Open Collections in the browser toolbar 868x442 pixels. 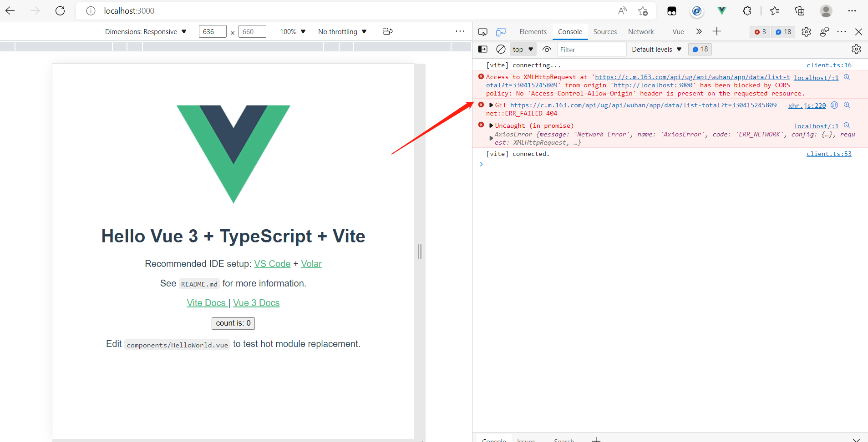pyautogui.click(x=800, y=11)
